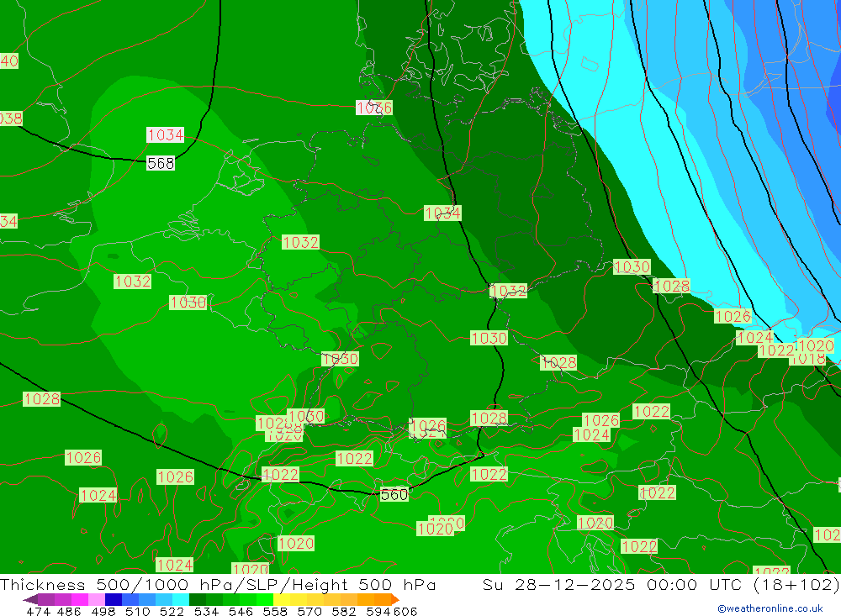Click the 568 height contour label
The image size is (841, 616).
[161, 163]
